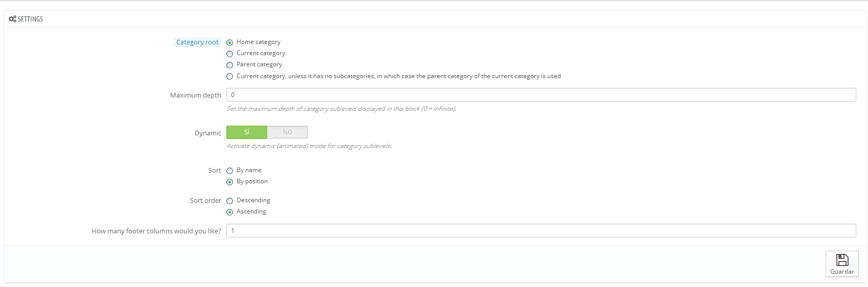
Task: Click the footer columns input field
Action: coord(541,231)
